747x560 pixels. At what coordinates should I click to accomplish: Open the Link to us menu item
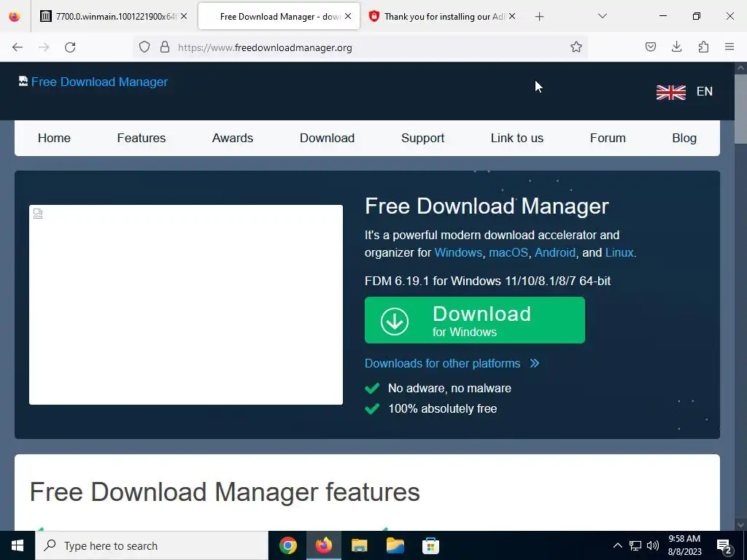517,138
